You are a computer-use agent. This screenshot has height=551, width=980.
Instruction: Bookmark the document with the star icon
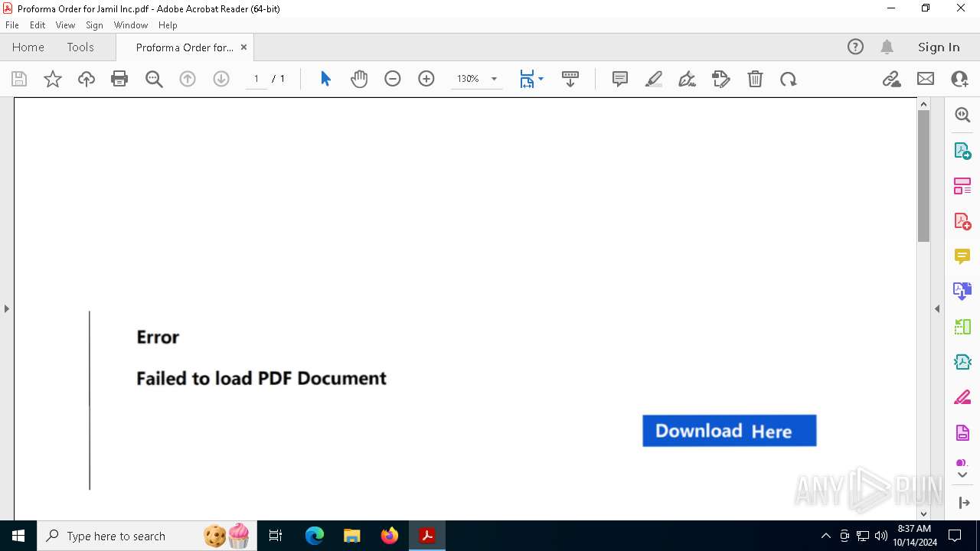pyautogui.click(x=53, y=79)
